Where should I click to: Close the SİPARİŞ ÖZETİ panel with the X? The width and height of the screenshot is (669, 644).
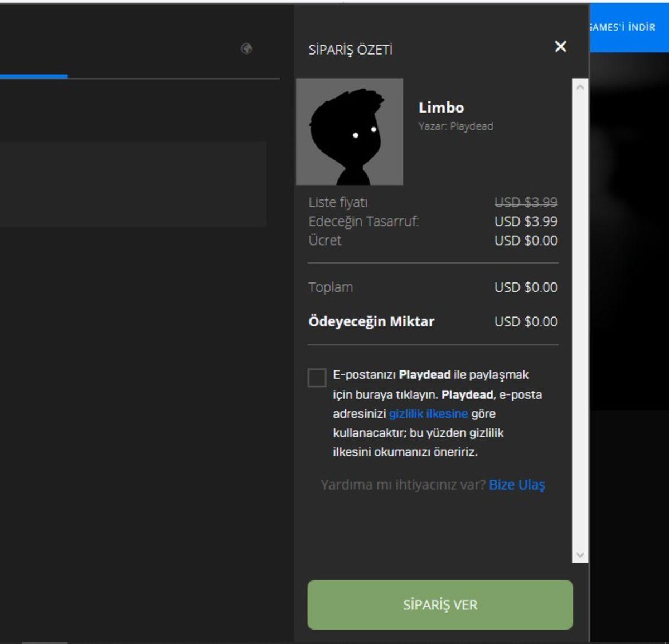pos(560,47)
